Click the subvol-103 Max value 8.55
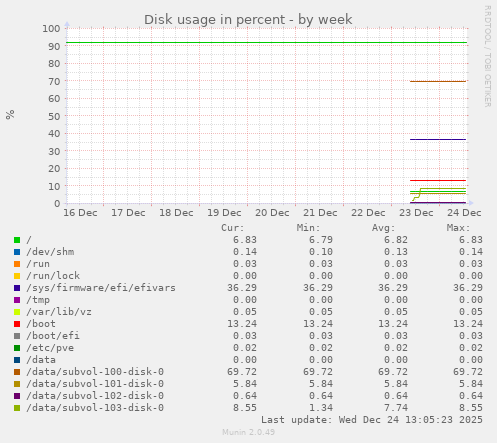The width and height of the screenshot is (497, 443). click(x=471, y=408)
